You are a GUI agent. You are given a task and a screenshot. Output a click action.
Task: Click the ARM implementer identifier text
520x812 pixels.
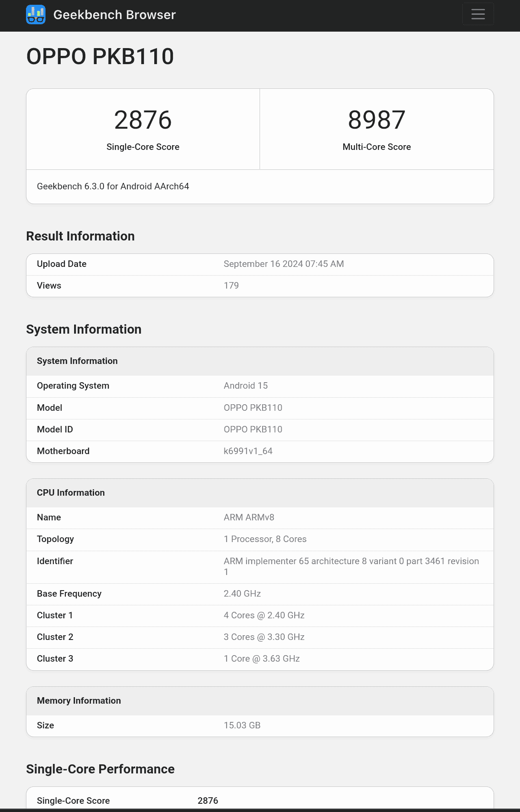click(x=351, y=562)
